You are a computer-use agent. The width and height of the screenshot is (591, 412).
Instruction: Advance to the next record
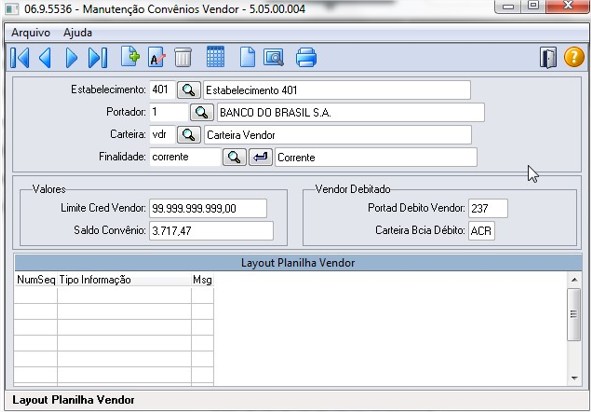tap(71, 58)
